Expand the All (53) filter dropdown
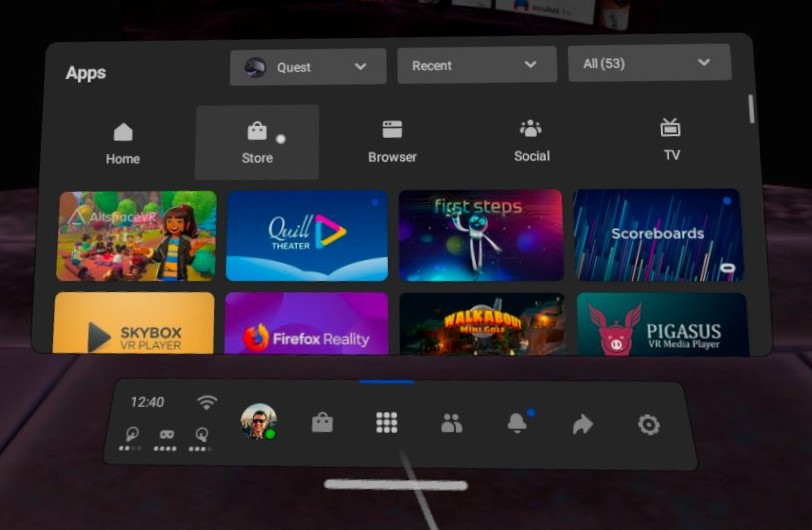 [x=648, y=63]
